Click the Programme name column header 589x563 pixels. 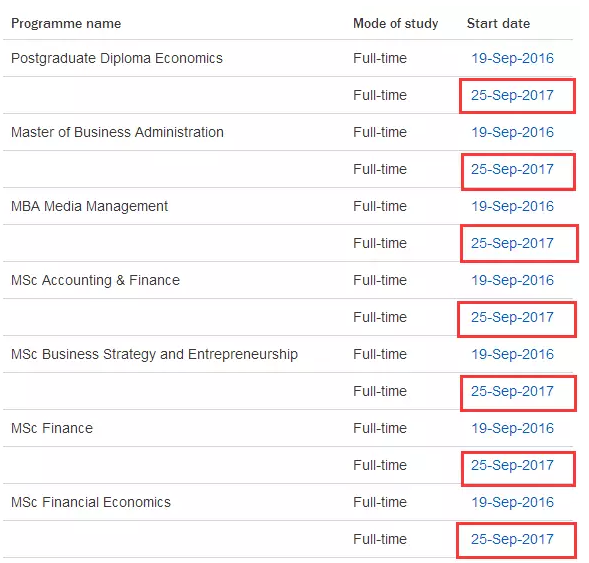click(x=66, y=24)
